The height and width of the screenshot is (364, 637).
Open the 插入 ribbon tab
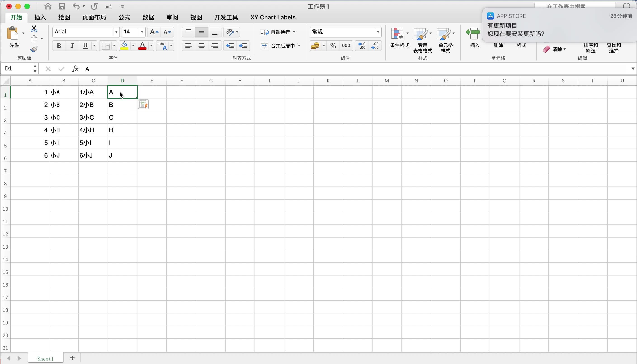pyautogui.click(x=40, y=17)
